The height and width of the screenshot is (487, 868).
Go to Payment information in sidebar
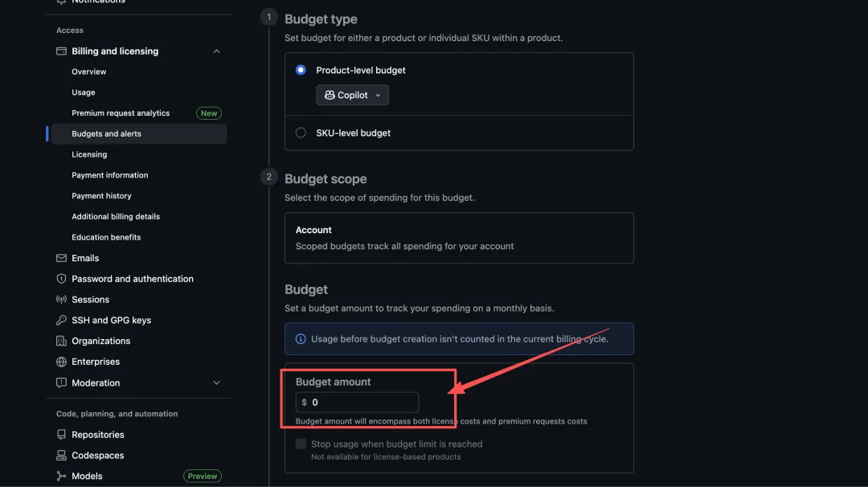pyautogui.click(x=110, y=175)
